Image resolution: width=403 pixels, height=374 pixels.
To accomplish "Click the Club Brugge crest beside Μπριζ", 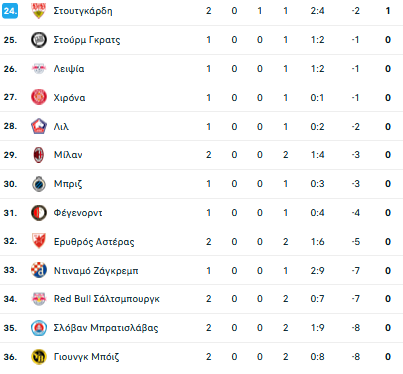I will coord(39,184).
